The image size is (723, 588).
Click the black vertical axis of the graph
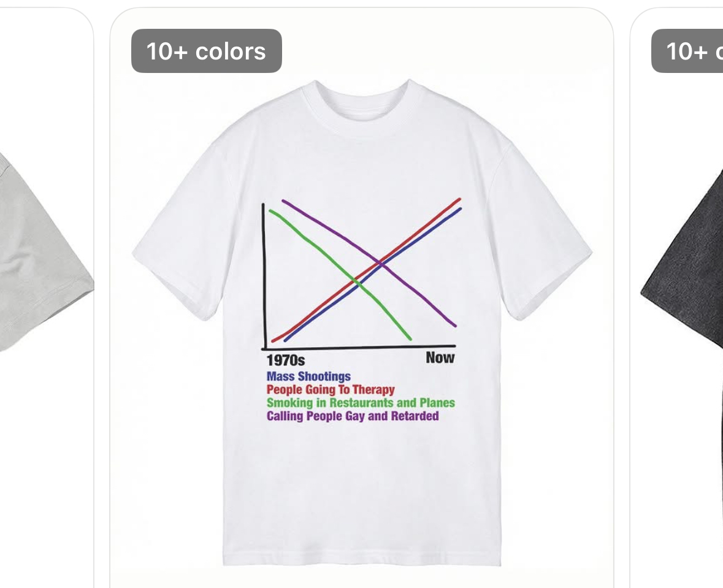[264, 276]
